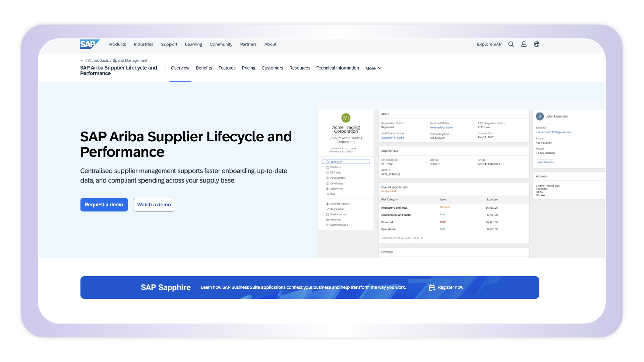This screenshot has width=644, height=362.
Task: Click the Certificates icon in sidebar
Action: [328, 184]
